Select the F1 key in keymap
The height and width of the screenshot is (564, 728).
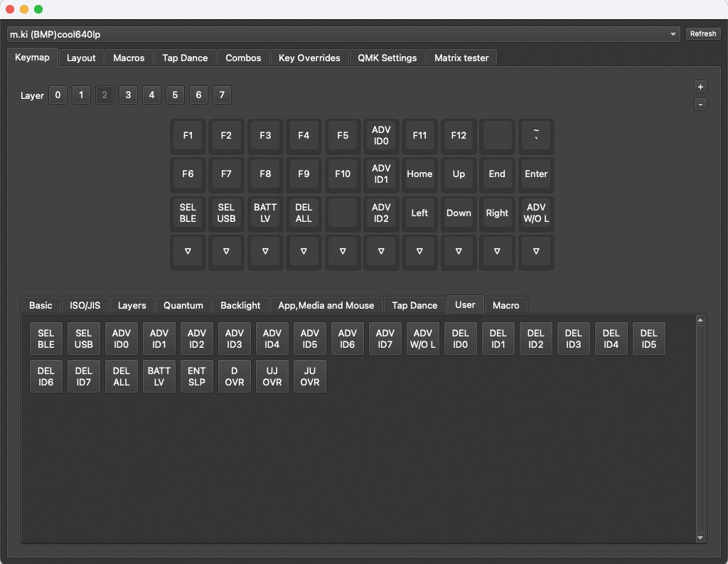tap(188, 136)
